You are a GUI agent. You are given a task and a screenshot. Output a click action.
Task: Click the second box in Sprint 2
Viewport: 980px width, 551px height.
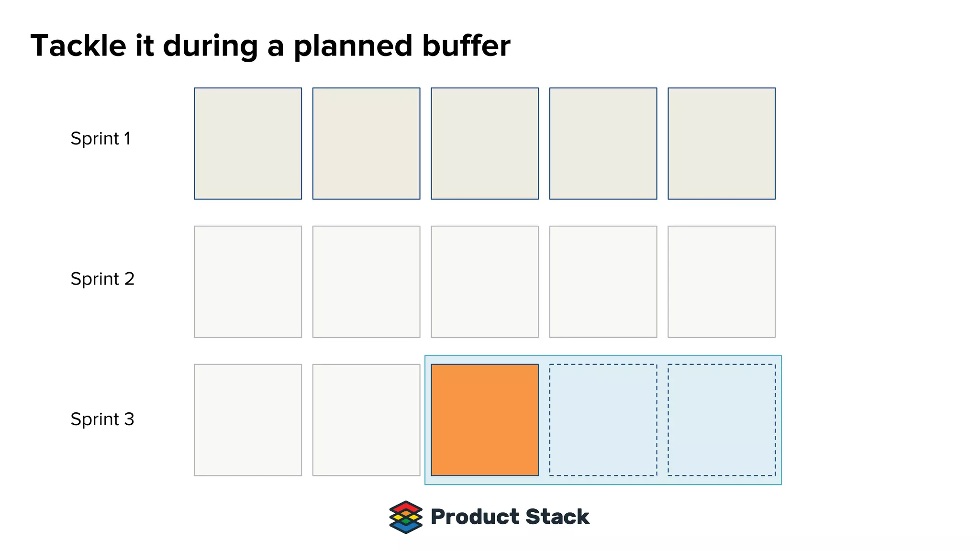click(366, 282)
